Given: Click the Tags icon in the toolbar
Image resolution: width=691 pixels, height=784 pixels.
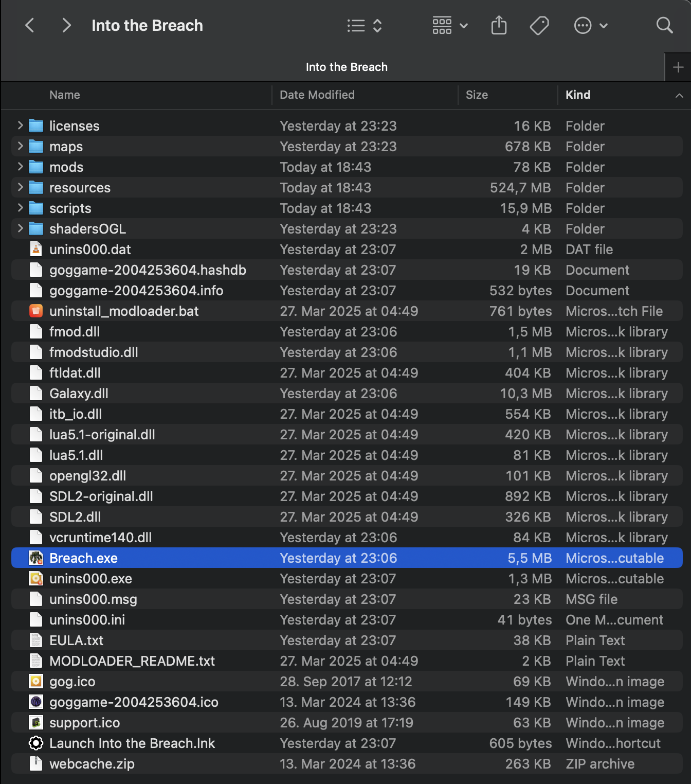Looking at the screenshot, I should pos(539,25).
